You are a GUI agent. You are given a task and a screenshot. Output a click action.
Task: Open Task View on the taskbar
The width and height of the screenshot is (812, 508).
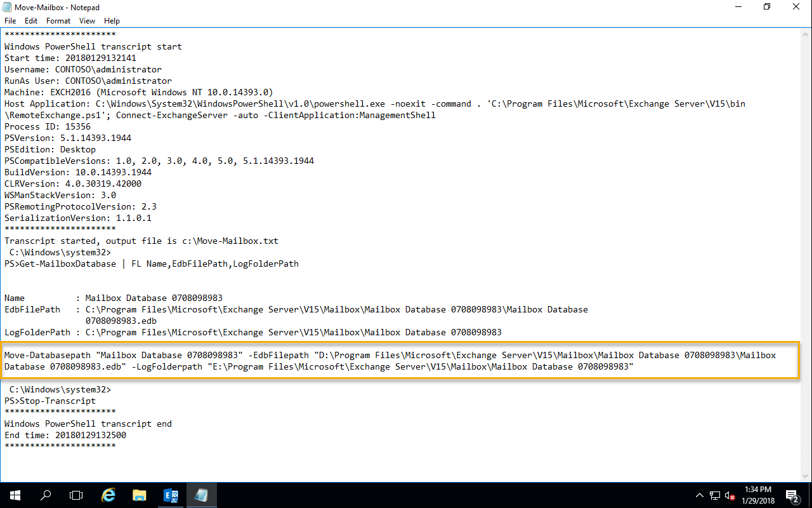pyautogui.click(x=76, y=495)
